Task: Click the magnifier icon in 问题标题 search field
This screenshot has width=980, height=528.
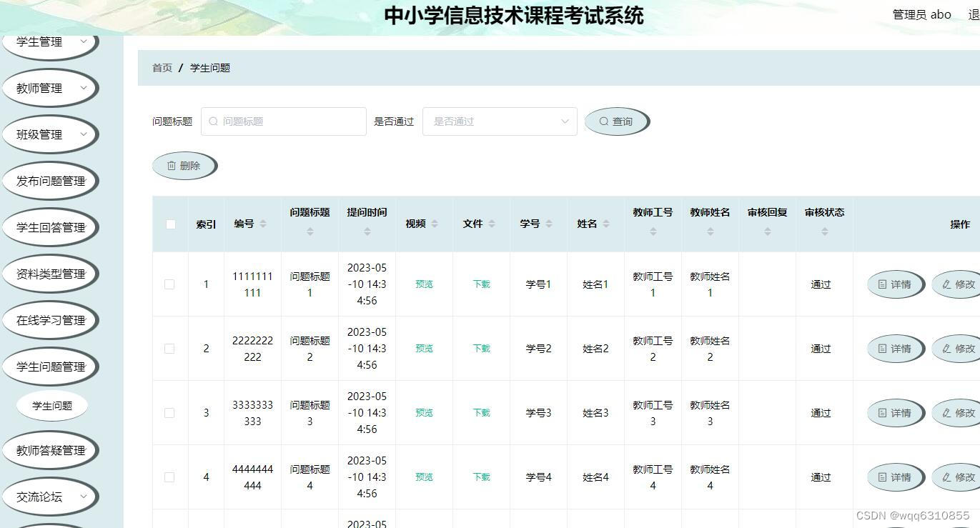Action: click(x=213, y=121)
